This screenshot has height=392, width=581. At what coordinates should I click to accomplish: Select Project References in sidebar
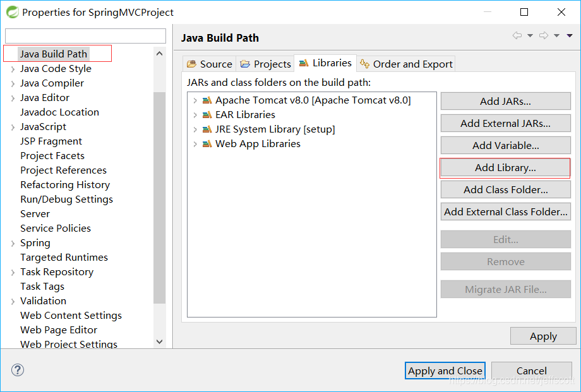point(63,170)
